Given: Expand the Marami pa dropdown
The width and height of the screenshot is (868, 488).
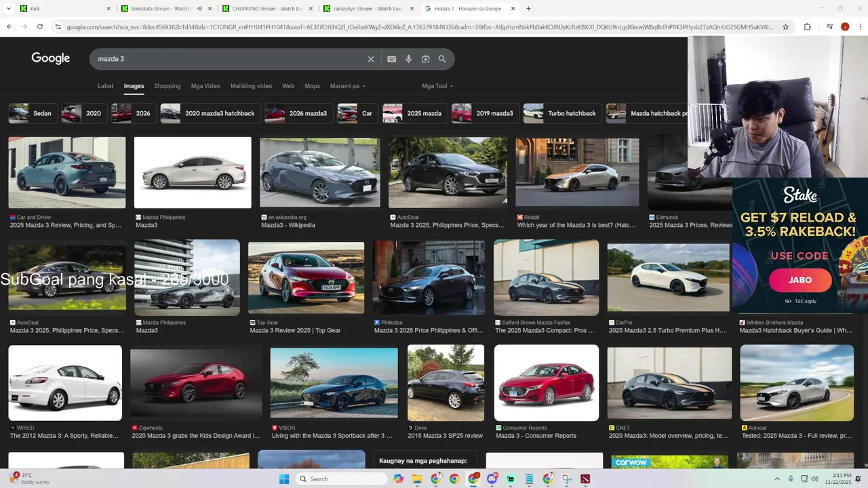Looking at the screenshot, I should pos(347,86).
